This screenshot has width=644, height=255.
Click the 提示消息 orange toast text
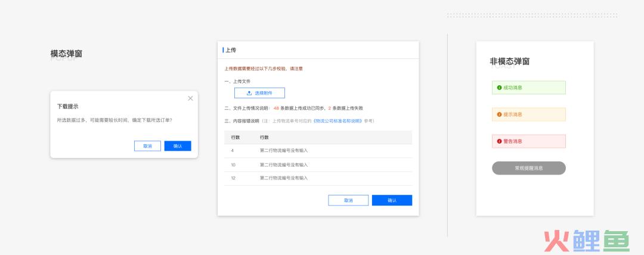[x=513, y=114]
